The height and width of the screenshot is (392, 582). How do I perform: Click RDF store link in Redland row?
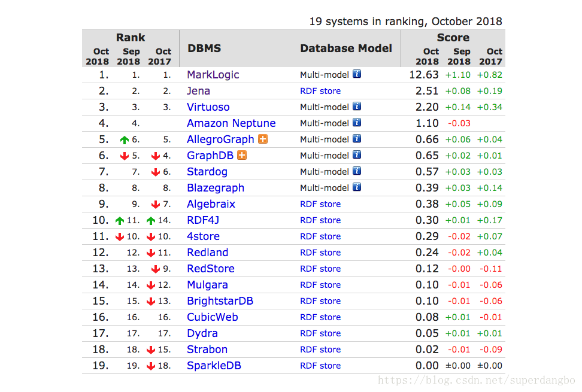(x=320, y=253)
